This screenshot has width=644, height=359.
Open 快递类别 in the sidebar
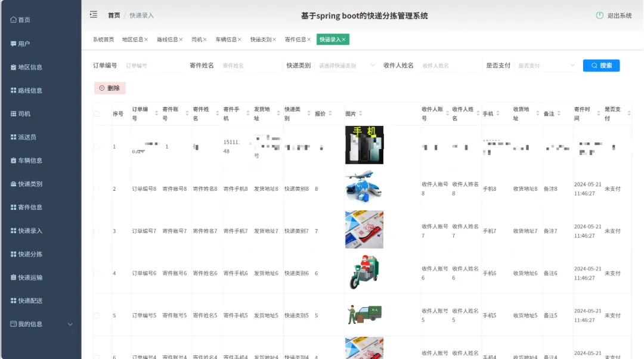click(26, 184)
